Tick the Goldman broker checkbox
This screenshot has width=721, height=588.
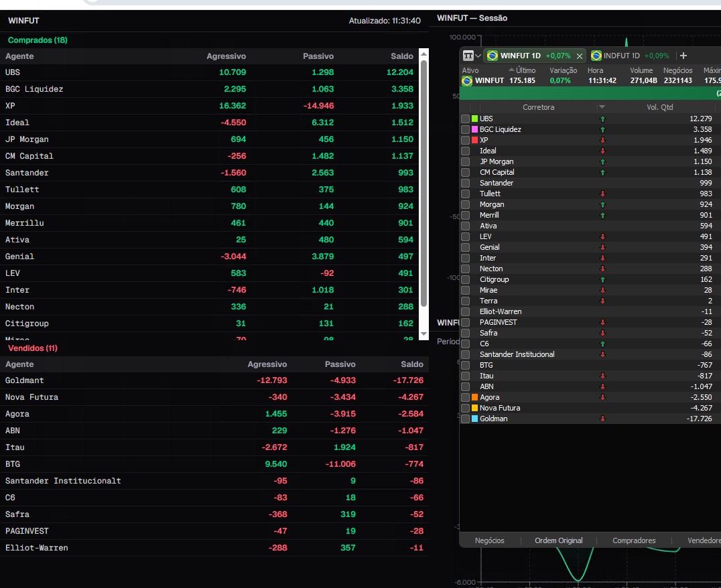click(465, 419)
